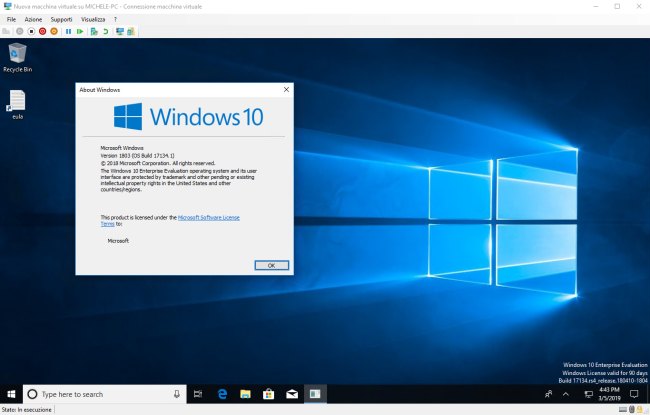Click the Turn Off black square icon

31,32
